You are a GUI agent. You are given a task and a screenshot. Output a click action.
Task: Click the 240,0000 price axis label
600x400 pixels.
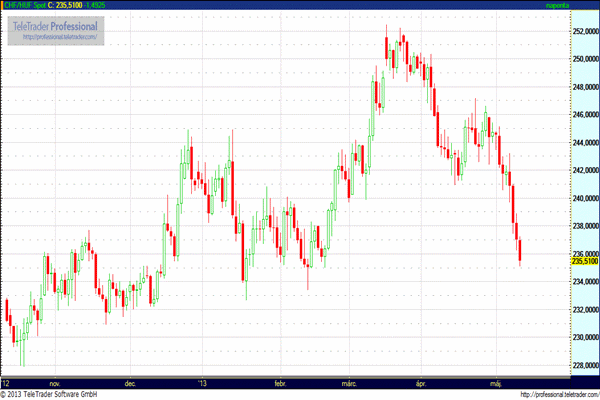pyautogui.click(x=585, y=198)
